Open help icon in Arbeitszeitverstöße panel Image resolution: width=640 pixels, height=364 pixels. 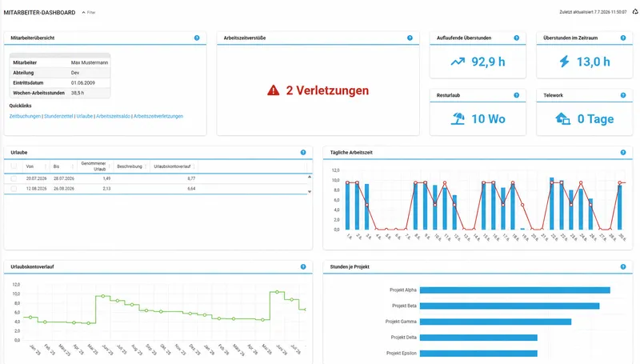(410, 38)
